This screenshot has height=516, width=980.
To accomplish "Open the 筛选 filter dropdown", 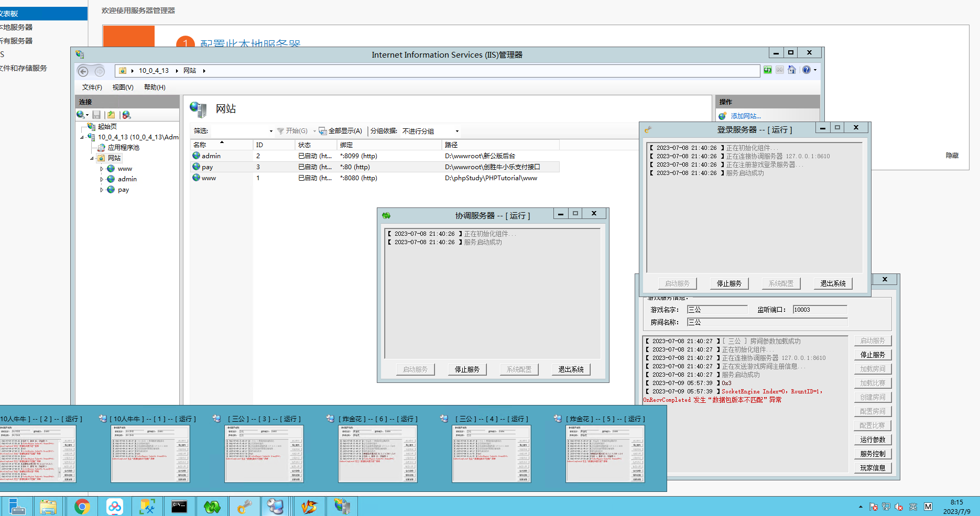I will 242,131.
